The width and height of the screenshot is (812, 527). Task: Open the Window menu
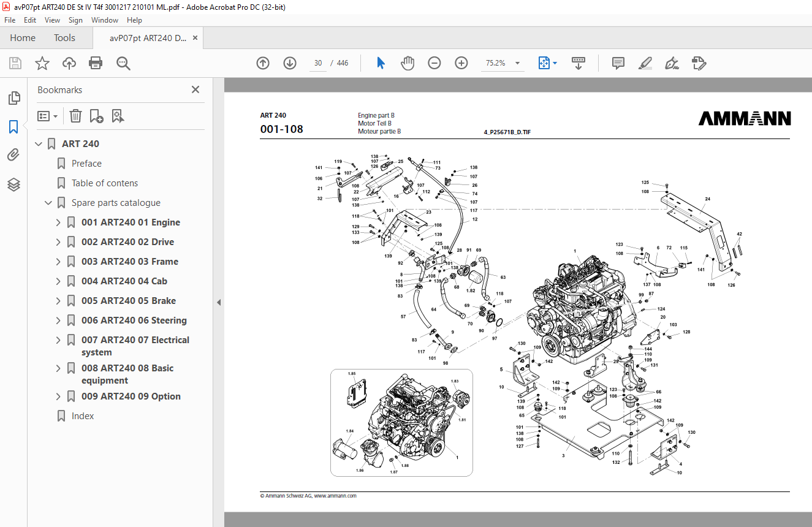pos(105,20)
